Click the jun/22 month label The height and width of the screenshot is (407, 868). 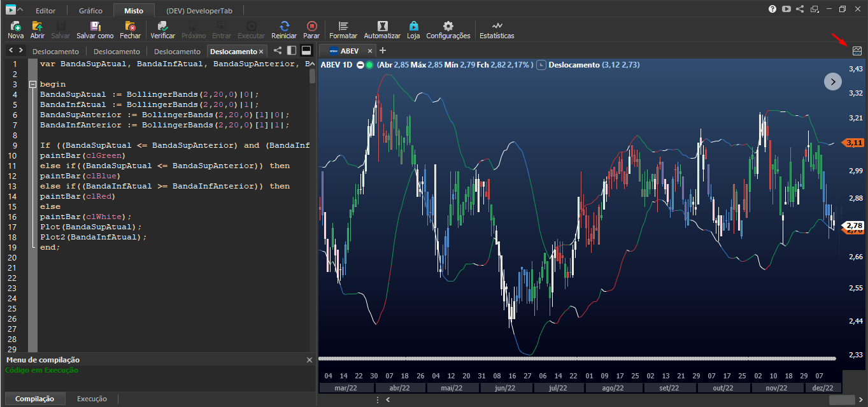pos(506,387)
